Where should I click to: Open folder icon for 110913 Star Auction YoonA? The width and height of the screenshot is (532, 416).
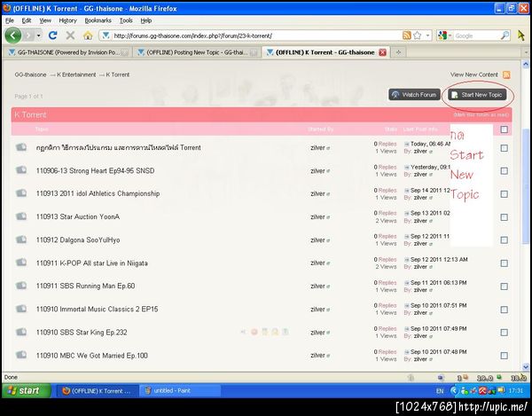[x=21, y=216]
